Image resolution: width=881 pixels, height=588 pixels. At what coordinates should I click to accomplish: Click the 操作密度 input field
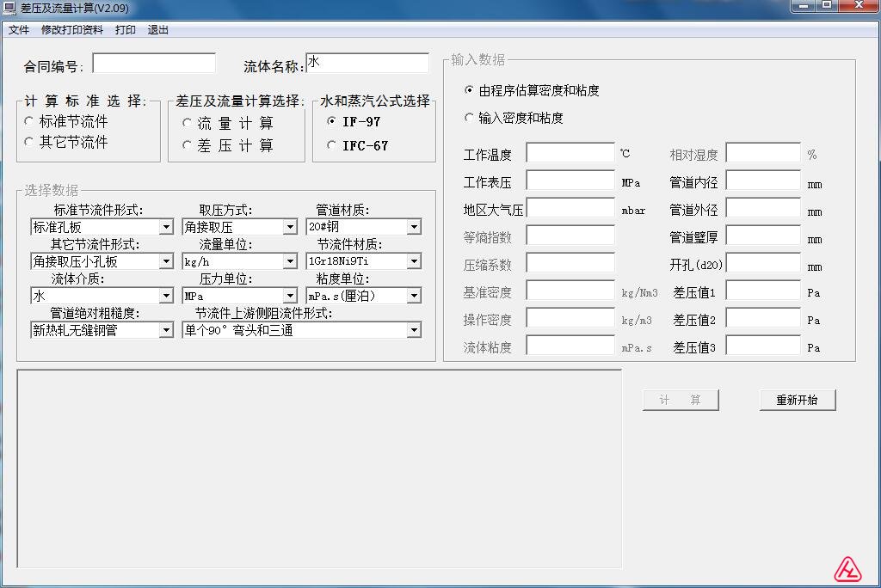[x=570, y=318]
